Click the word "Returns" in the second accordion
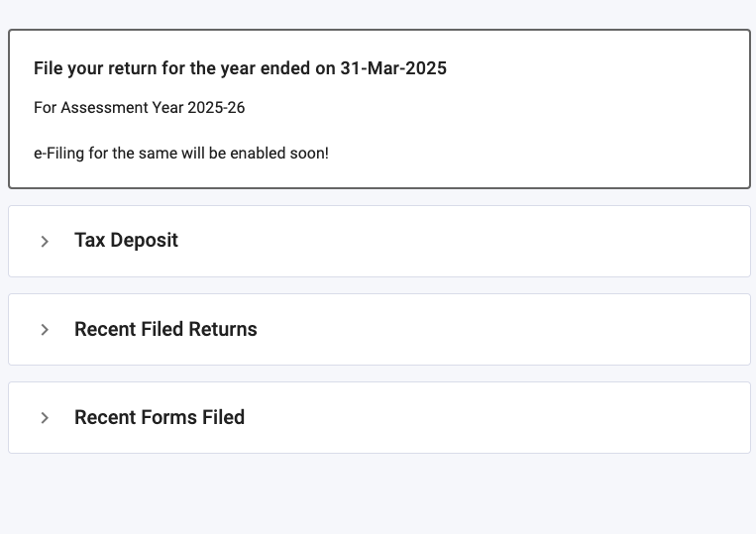The image size is (756, 534). (x=223, y=330)
